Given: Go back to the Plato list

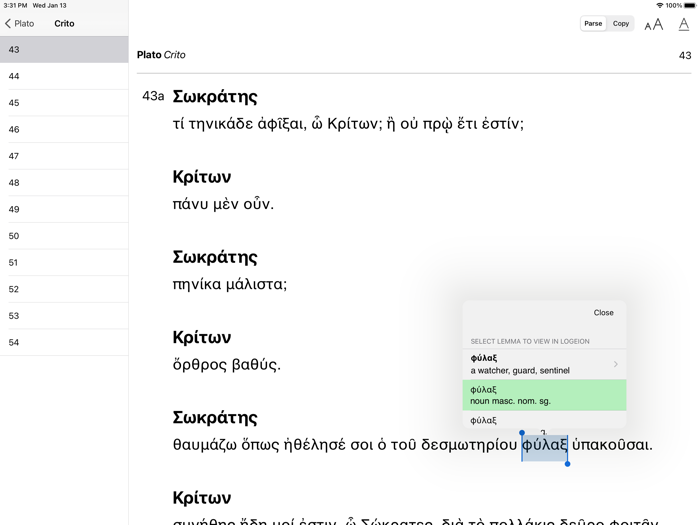Looking at the screenshot, I should [x=19, y=24].
